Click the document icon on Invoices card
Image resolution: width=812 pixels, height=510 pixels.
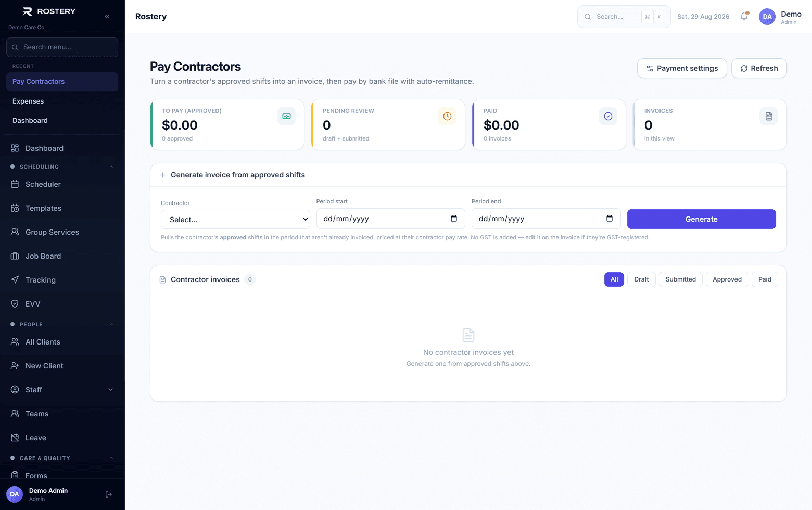point(769,116)
